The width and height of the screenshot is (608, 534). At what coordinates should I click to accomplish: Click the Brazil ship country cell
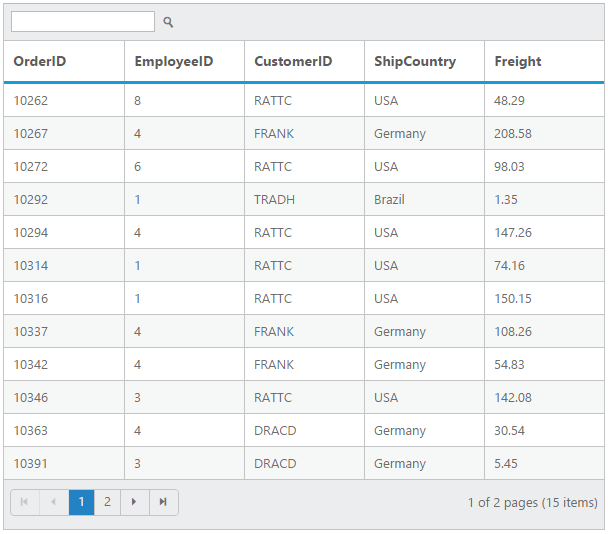pos(389,199)
